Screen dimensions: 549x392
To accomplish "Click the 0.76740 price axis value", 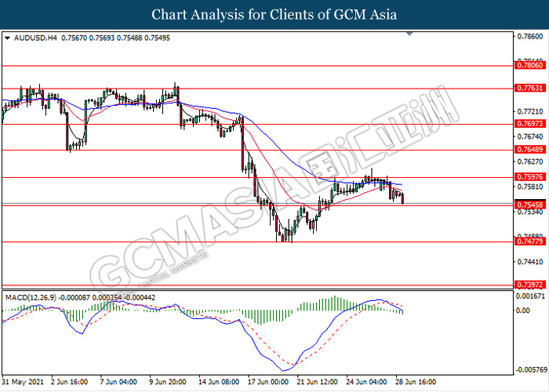I will tap(530, 136).
